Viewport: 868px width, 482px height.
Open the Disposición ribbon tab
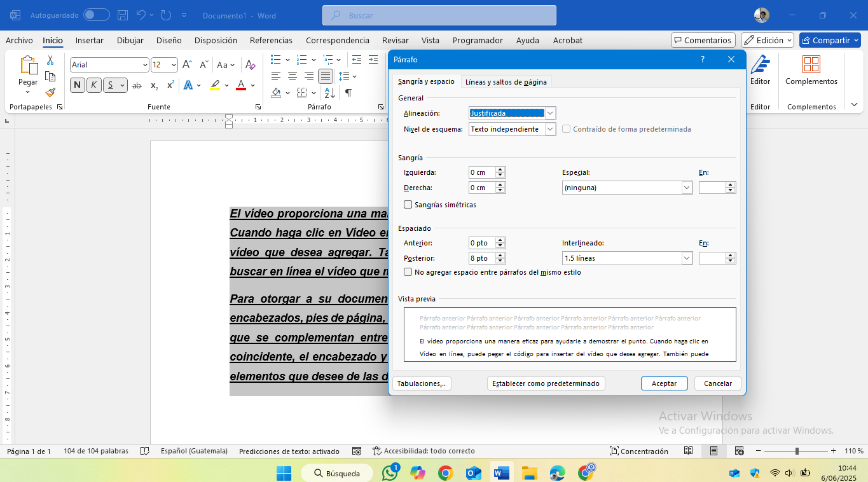(x=216, y=40)
